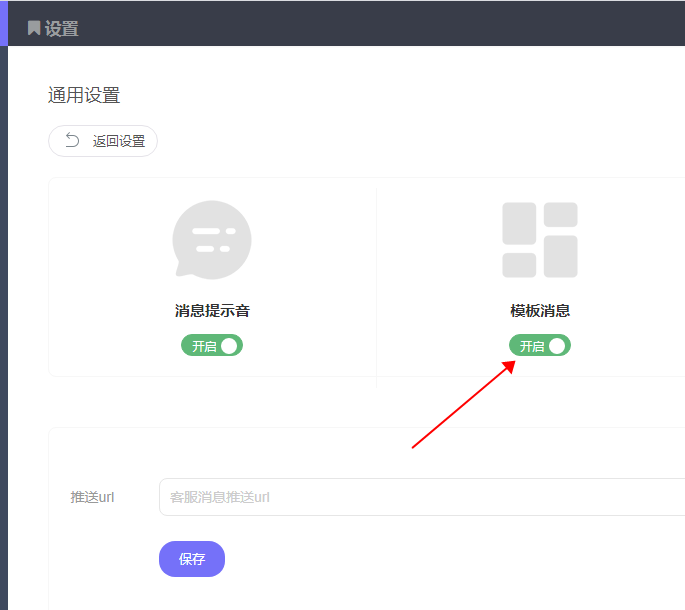The height and width of the screenshot is (610, 685).
Task: Go back via 返回设置 button
Action: point(103,141)
